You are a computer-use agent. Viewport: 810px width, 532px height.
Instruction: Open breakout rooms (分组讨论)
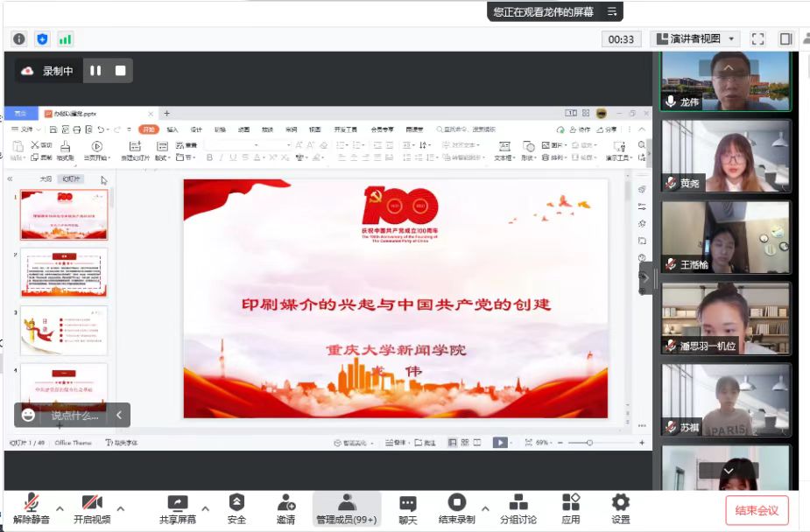point(518,503)
